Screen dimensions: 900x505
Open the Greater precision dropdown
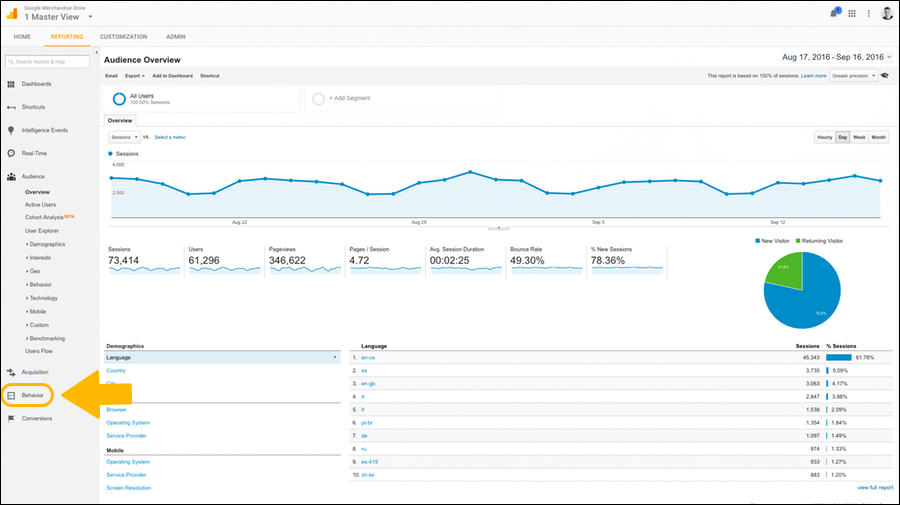(854, 76)
